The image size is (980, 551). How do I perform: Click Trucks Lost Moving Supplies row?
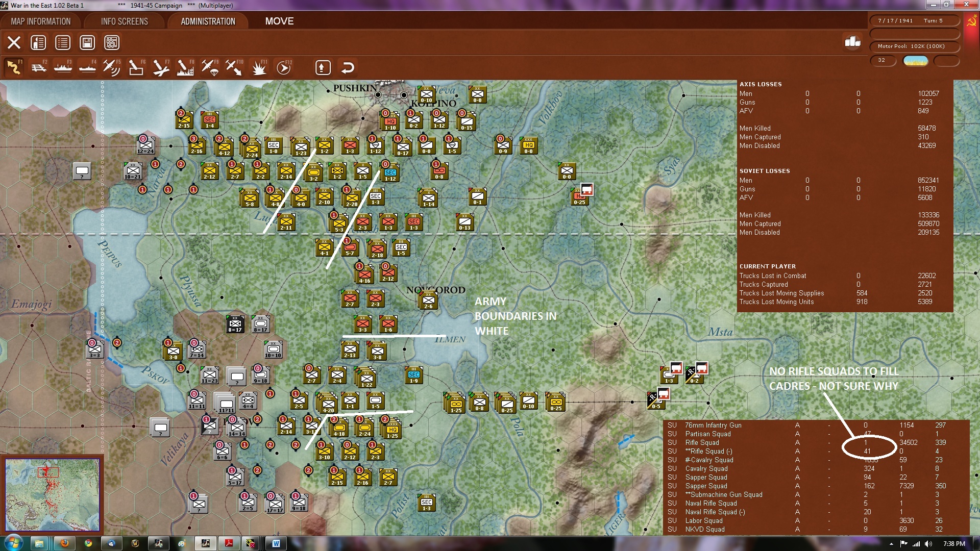coord(837,293)
